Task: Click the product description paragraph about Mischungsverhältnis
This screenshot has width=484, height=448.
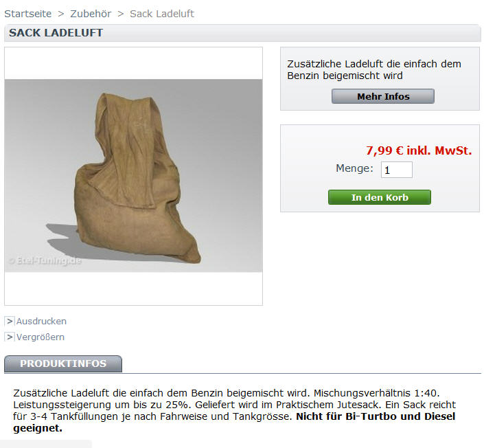Action: pos(234,410)
